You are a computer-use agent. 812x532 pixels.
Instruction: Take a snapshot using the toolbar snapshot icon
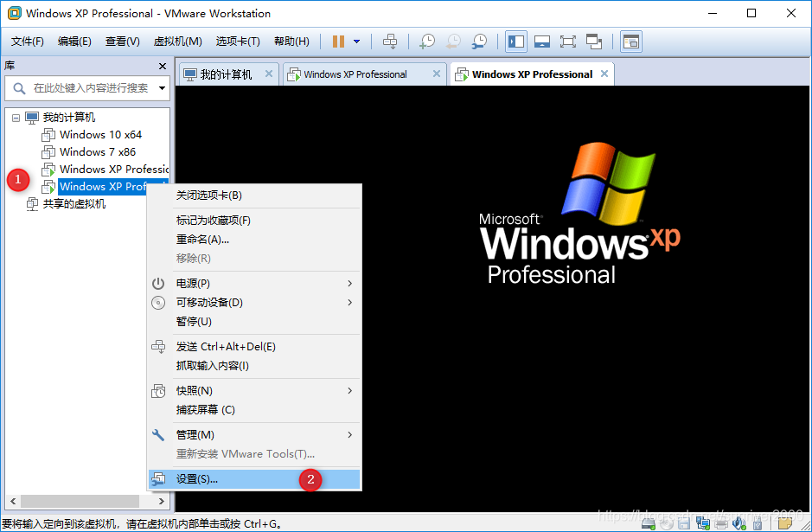(426, 42)
